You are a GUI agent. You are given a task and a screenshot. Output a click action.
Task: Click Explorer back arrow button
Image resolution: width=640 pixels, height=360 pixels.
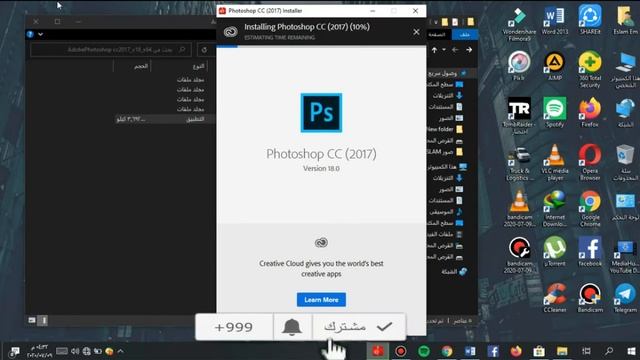pos(469,50)
